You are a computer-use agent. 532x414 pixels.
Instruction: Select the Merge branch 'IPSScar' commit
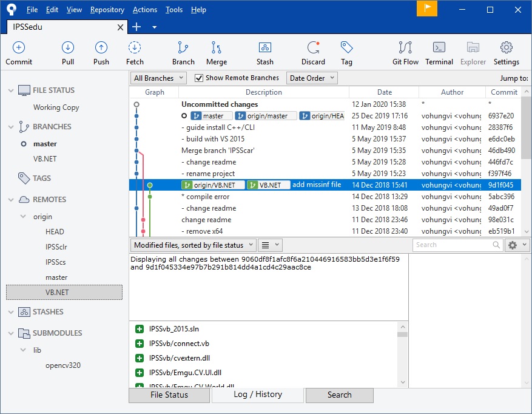pyautogui.click(x=325, y=151)
